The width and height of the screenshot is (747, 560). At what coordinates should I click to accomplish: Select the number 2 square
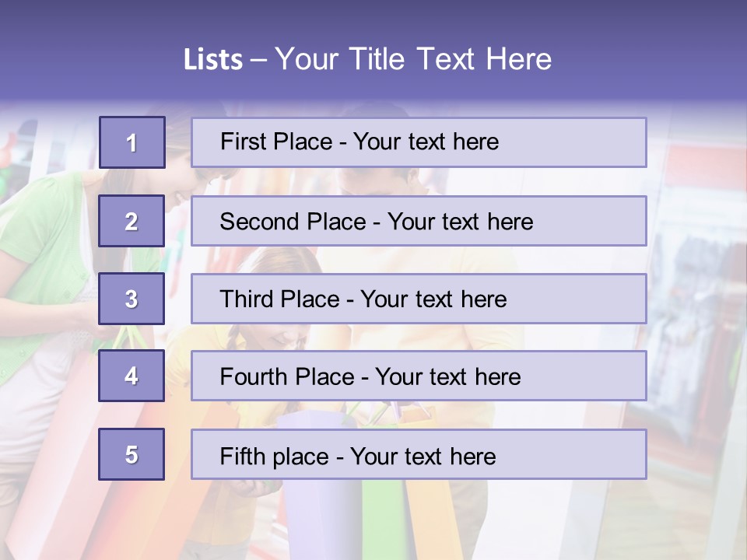132,220
